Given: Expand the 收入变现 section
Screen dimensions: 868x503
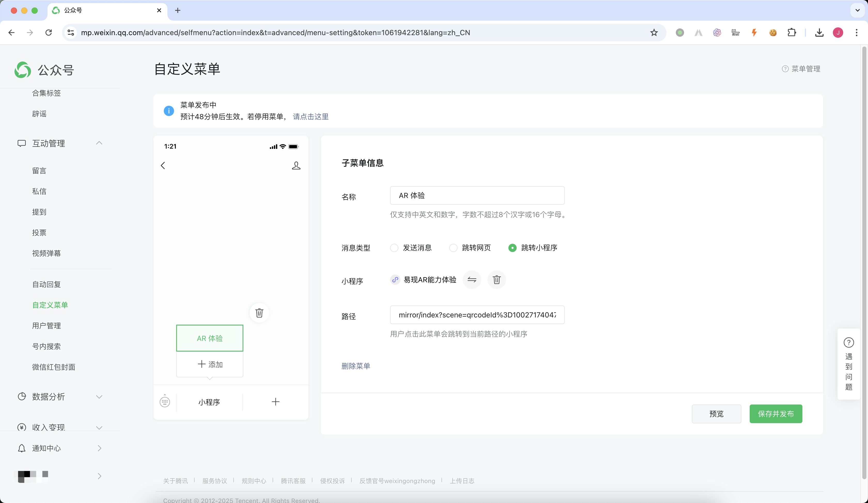Looking at the screenshot, I should [99, 428].
